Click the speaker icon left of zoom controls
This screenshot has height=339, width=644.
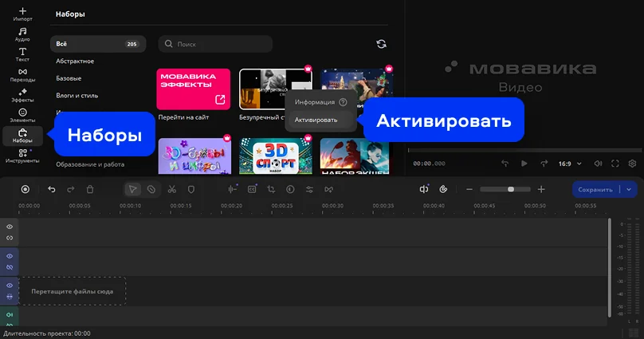point(424,189)
